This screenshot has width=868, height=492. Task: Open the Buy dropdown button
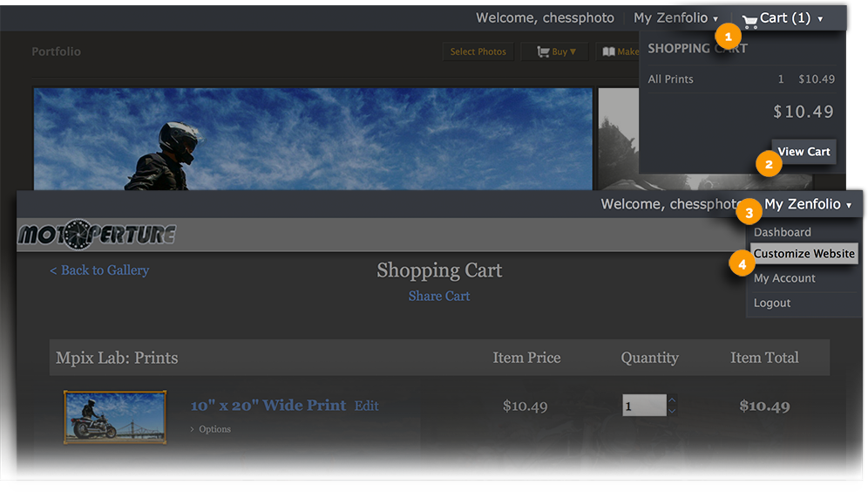click(556, 51)
